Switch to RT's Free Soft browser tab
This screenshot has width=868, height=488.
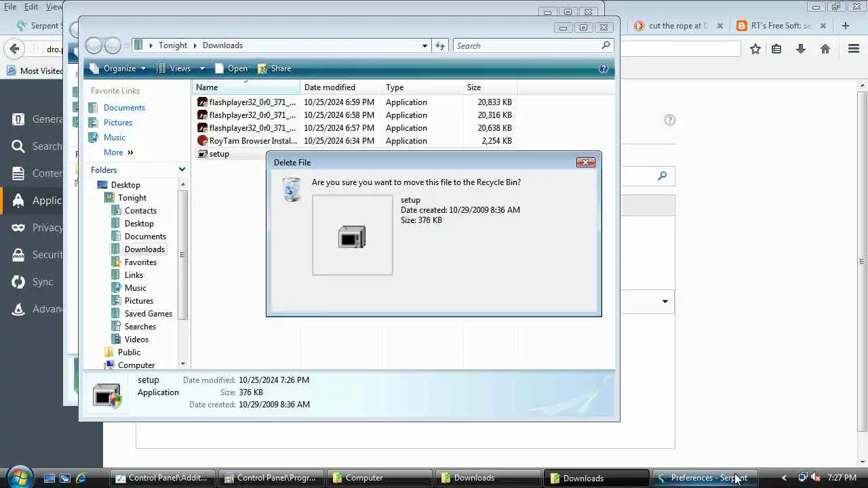point(781,26)
